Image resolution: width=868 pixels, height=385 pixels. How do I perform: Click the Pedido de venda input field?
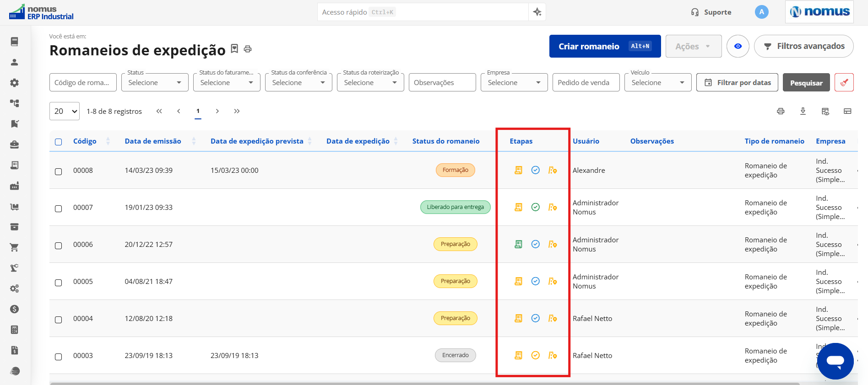click(x=586, y=83)
